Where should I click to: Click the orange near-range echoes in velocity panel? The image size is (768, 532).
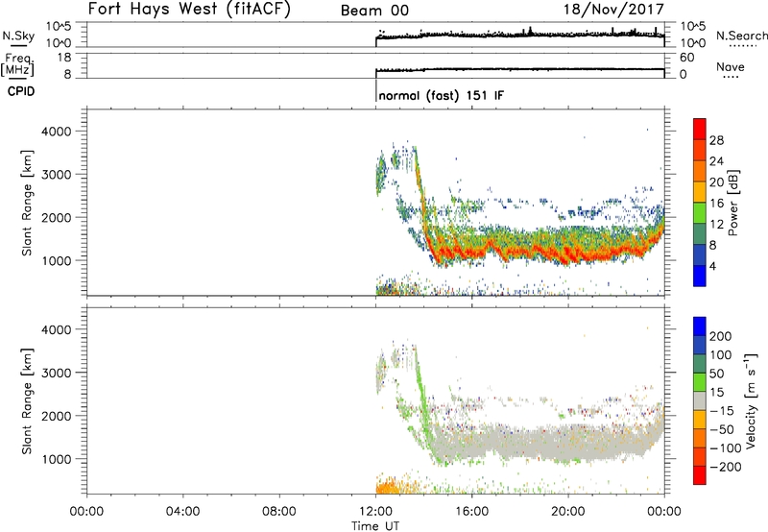click(390, 487)
